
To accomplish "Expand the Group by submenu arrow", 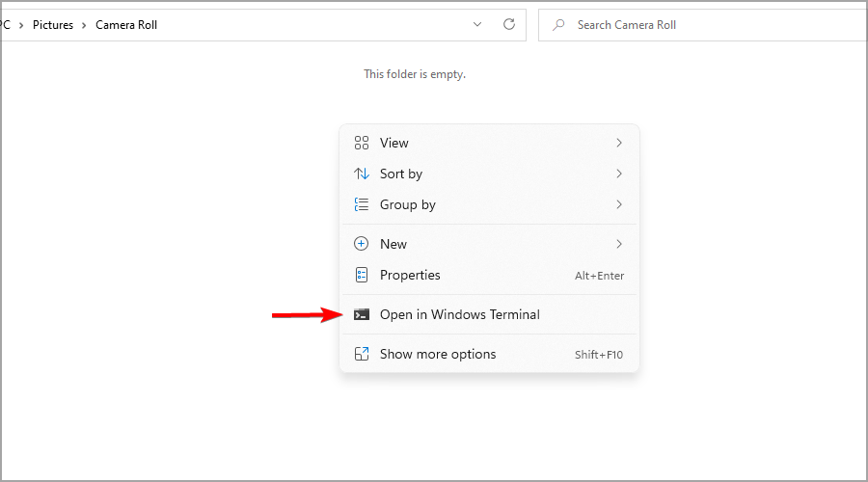I will [619, 204].
